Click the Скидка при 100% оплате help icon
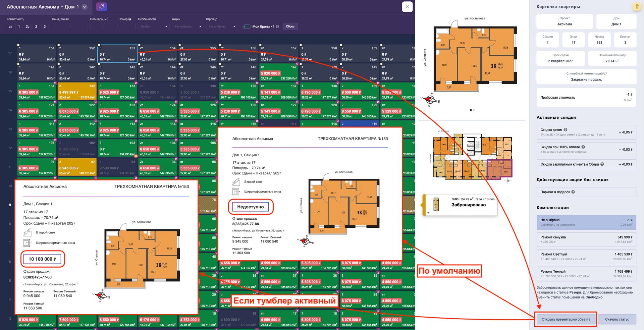Image resolution: width=644 pixels, height=330 pixels. coord(583,147)
